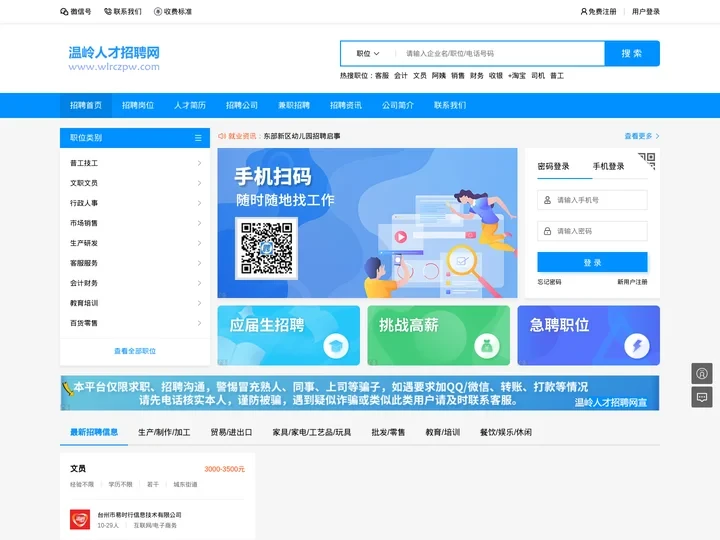Select 家具/家电/工艺品/玩具 tab
Screen dimensions: 720x540
pyautogui.click(x=312, y=432)
